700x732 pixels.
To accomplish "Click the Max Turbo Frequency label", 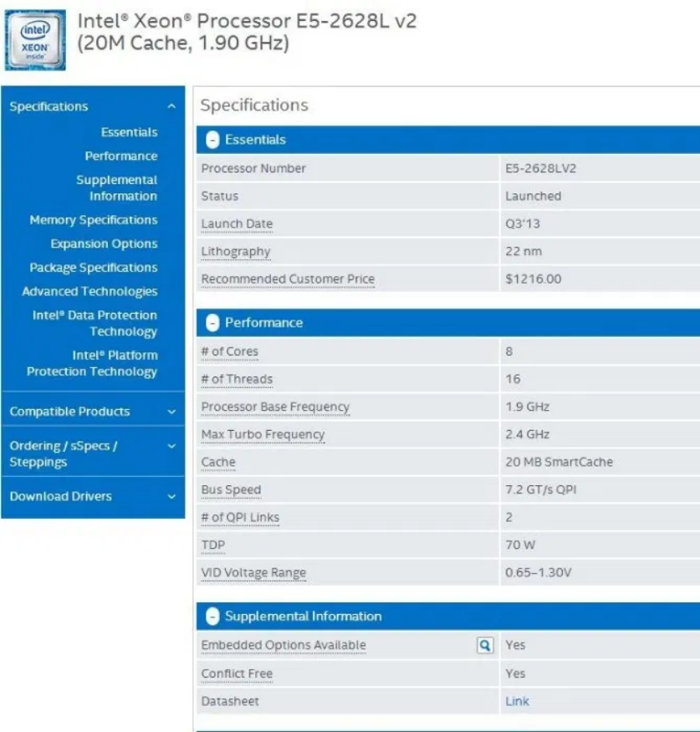I will point(263,435).
